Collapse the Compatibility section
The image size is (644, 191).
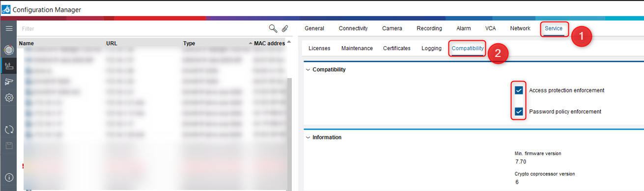pyautogui.click(x=308, y=69)
